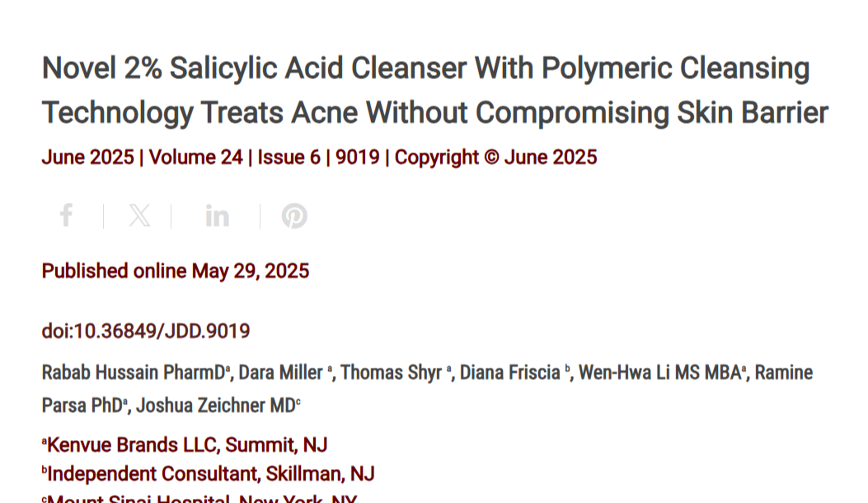The height and width of the screenshot is (503, 868).
Task: Click Mount Sinai Hospital affiliation line
Action: click(x=199, y=498)
